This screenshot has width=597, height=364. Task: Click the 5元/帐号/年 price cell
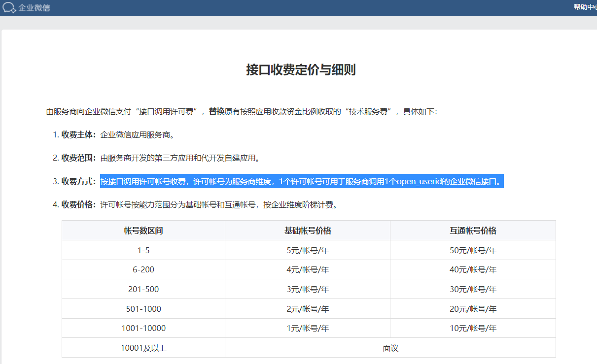click(x=308, y=250)
